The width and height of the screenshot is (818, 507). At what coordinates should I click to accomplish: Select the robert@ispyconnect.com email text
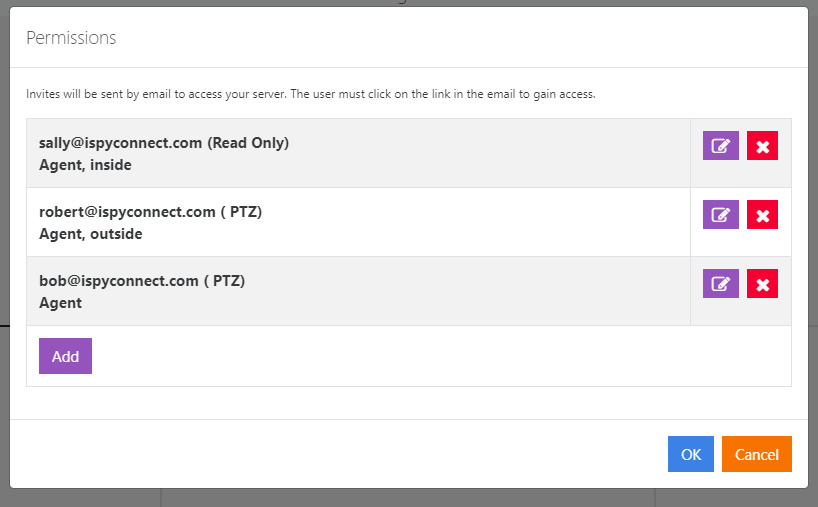tap(127, 212)
